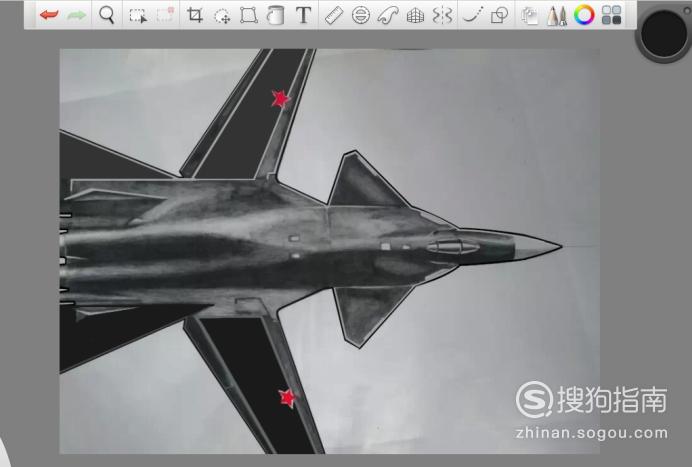The height and width of the screenshot is (467, 692).
Task: Undo the last action with red arrow
Action: pos(49,15)
